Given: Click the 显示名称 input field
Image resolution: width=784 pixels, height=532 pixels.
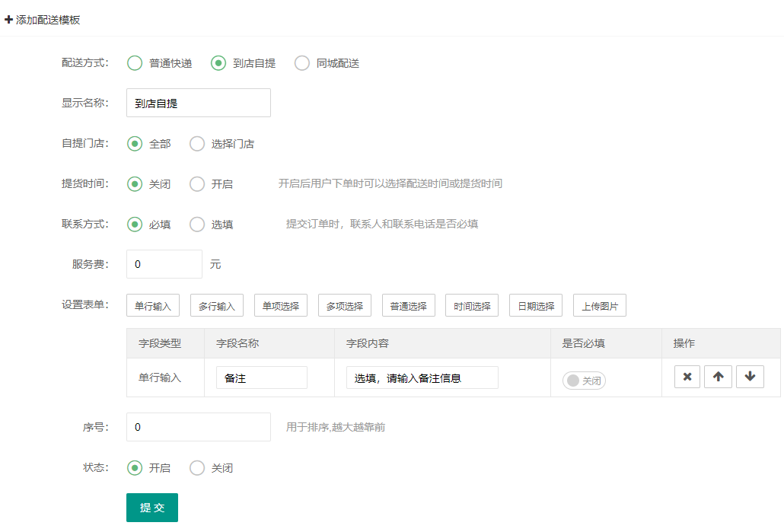Looking at the screenshot, I should tap(198, 103).
